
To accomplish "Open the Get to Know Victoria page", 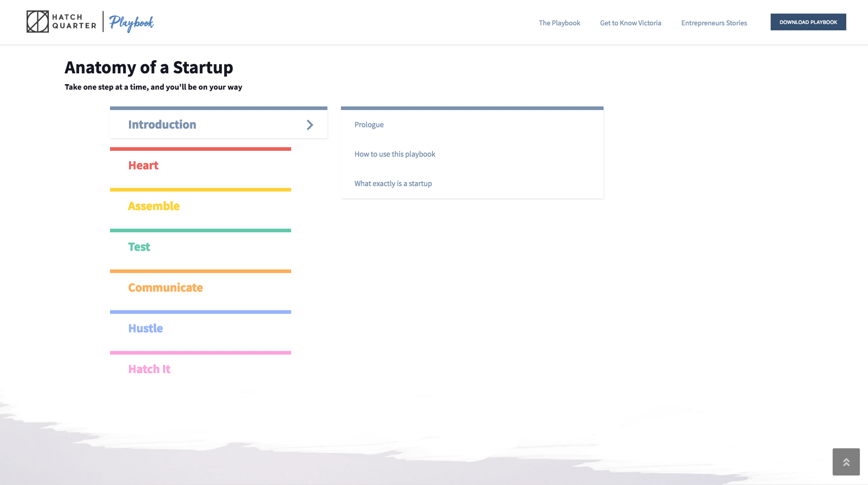I will (x=630, y=23).
